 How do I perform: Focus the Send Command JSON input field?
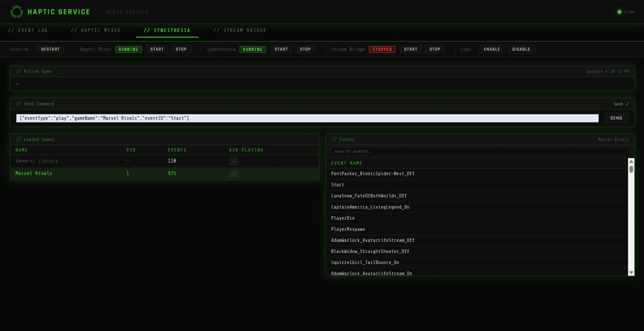tap(307, 118)
